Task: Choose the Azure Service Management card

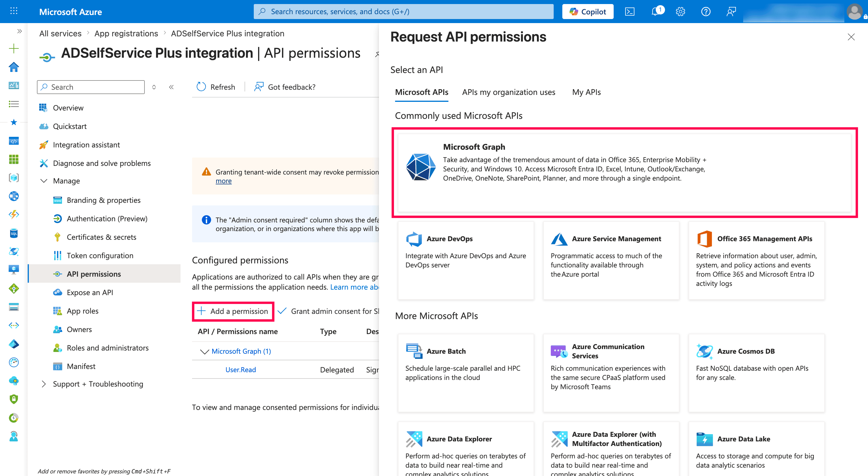Action: (x=611, y=260)
